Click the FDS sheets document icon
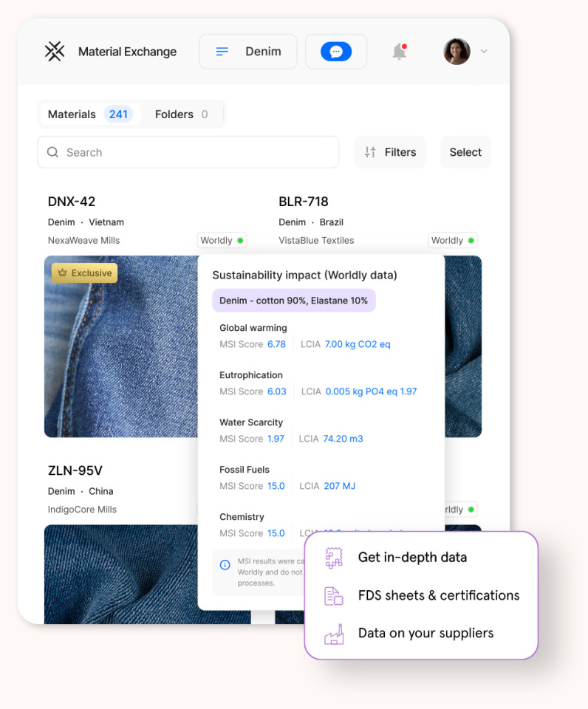The width and height of the screenshot is (588, 709). [334, 595]
